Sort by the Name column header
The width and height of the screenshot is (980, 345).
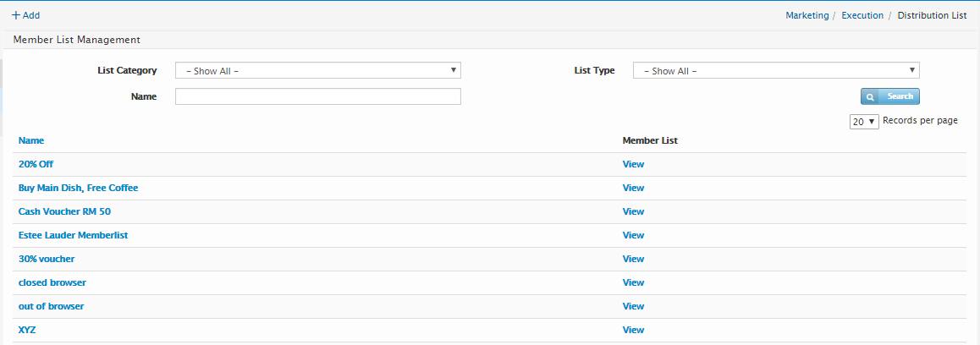point(31,140)
